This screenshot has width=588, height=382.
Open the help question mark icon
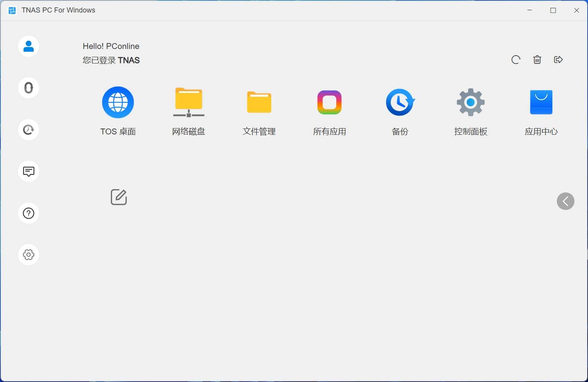[x=29, y=213]
